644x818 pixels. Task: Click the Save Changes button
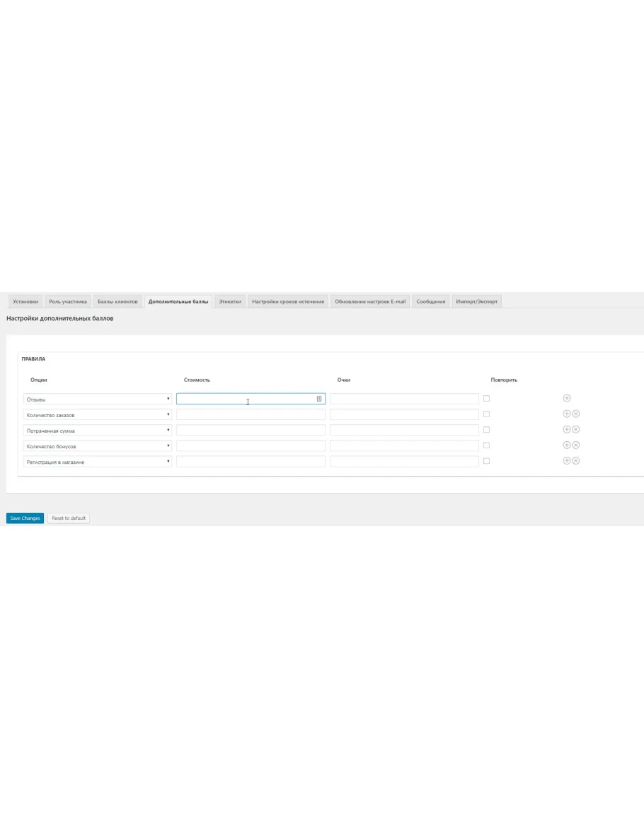25,518
